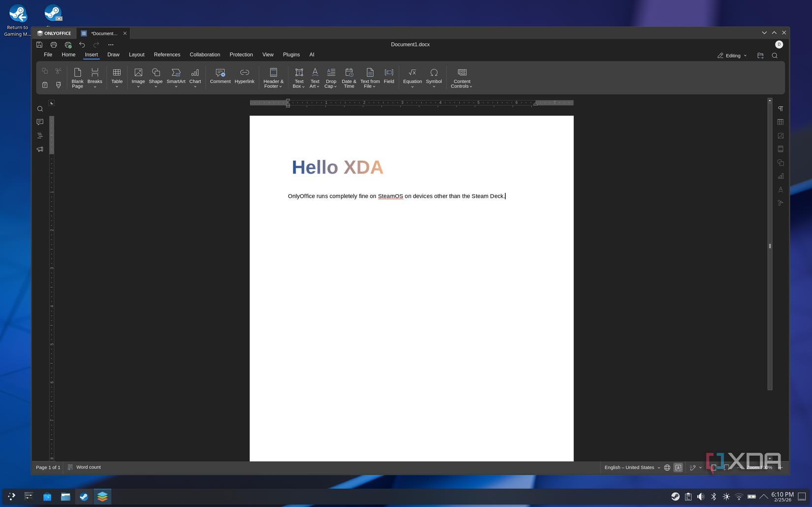Add a Comment from the ribbon
This screenshot has height=507, width=812.
point(220,76)
